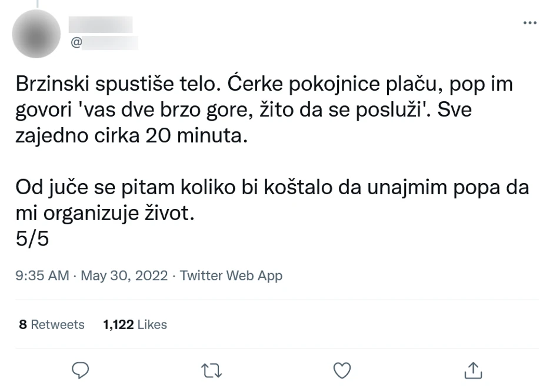The image size is (553, 392).
Task: Click the tweet line starting with "Brzinski spustiše telo"
Action: [264, 85]
